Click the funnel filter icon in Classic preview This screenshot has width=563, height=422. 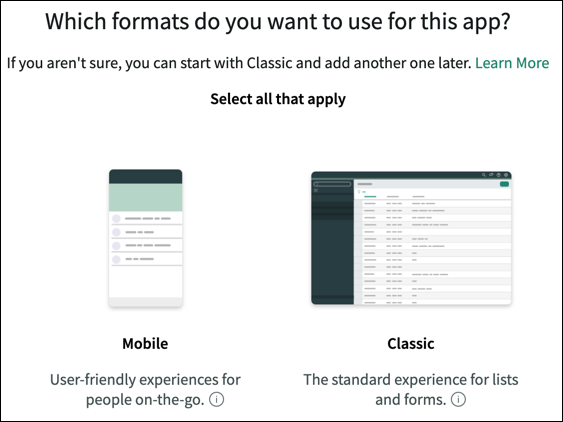[359, 192]
